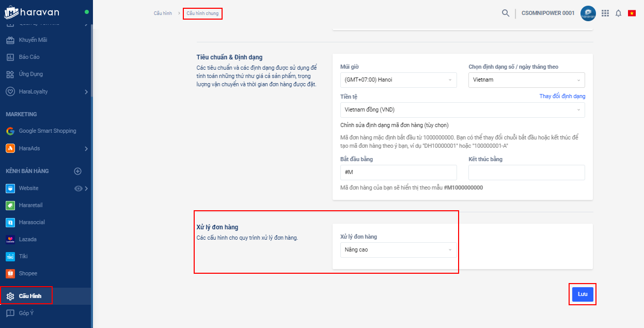Select Harasocial in sidebar
Screen dimensions: 644x328
32,222
